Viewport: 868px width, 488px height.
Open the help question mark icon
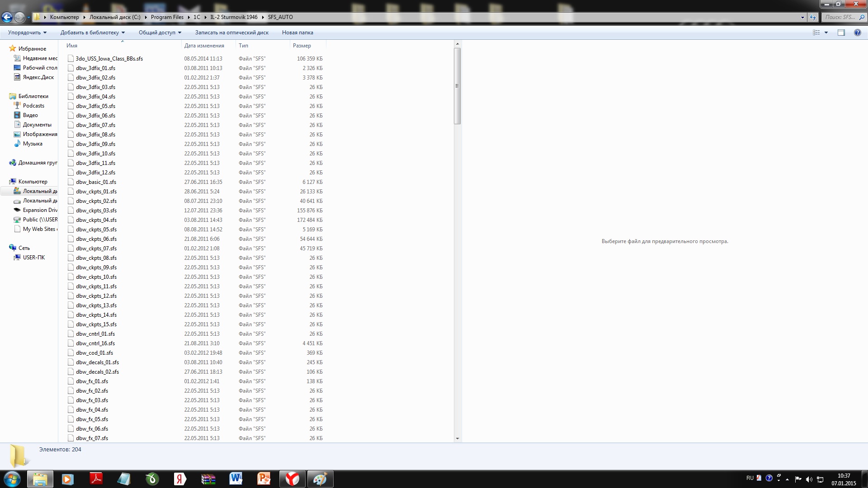857,33
